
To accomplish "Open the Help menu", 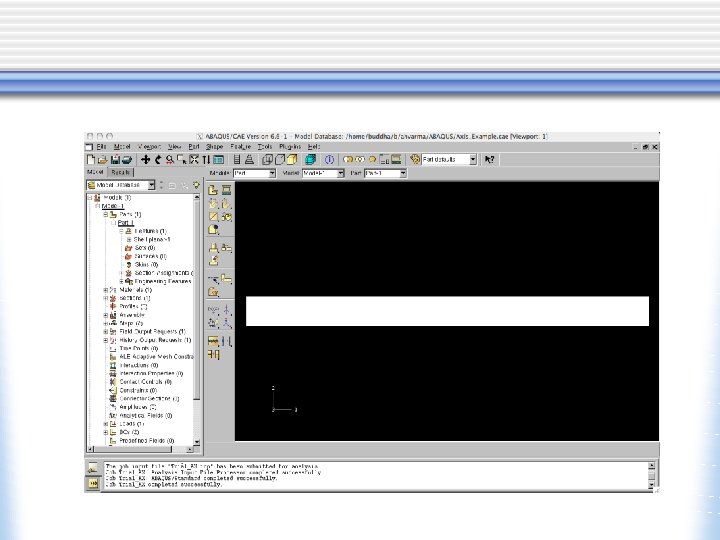I will point(314,146).
